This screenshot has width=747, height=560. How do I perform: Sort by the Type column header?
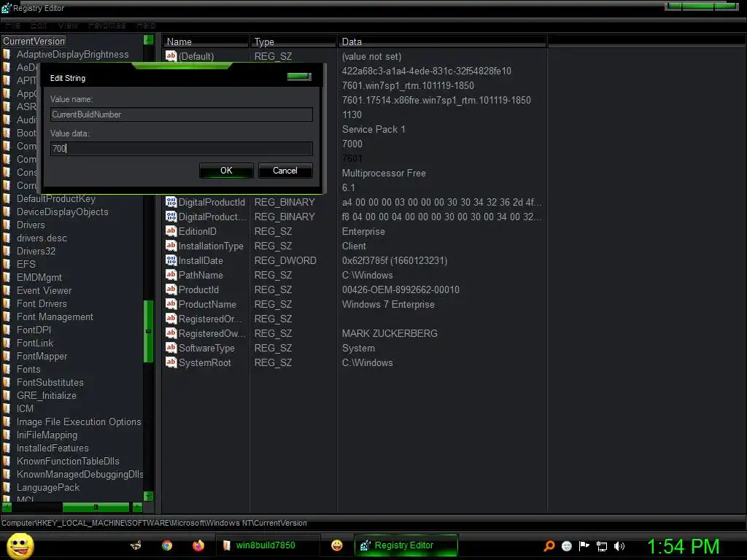tap(293, 42)
